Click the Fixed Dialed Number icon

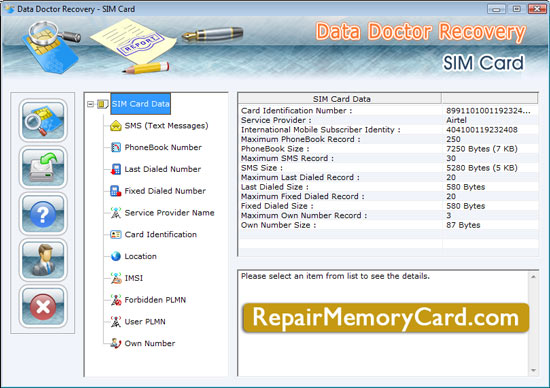pyautogui.click(x=115, y=191)
